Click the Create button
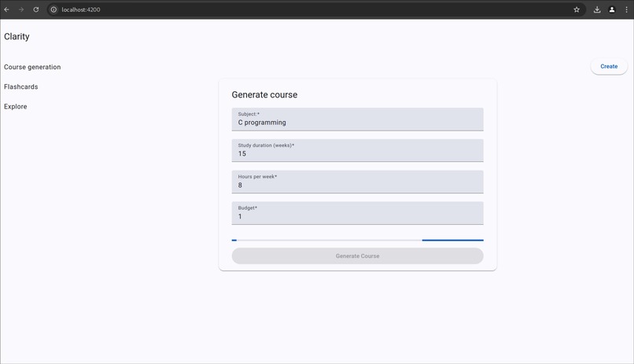 coord(609,66)
